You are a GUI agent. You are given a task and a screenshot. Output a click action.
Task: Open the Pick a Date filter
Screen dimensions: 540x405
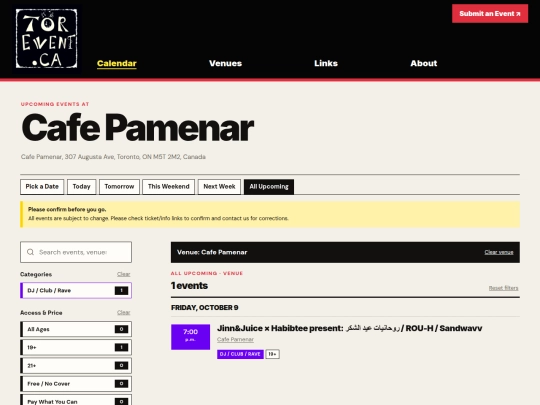tap(42, 187)
